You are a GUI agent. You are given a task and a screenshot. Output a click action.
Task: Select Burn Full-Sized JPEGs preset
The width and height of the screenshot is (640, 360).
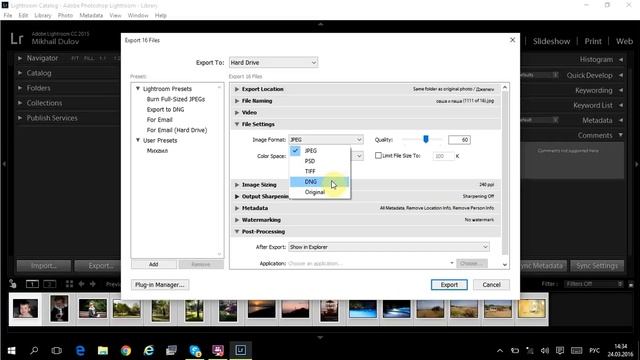[176, 99]
